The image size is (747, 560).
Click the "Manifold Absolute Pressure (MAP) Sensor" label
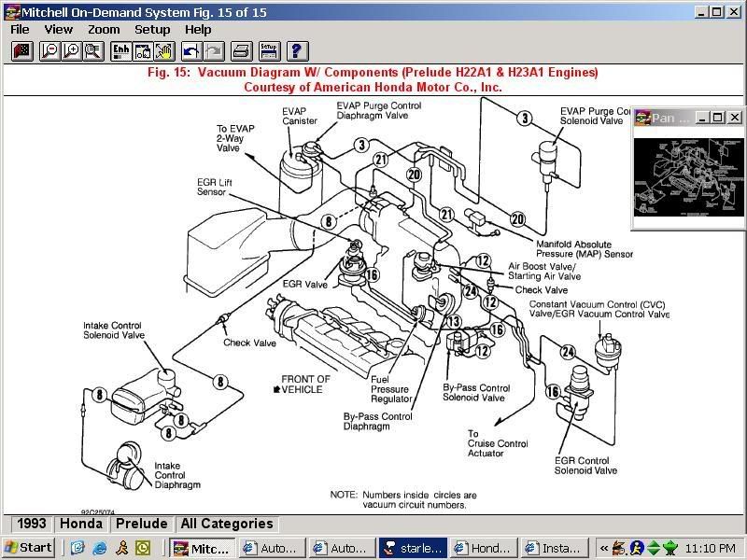tap(585, 249)
